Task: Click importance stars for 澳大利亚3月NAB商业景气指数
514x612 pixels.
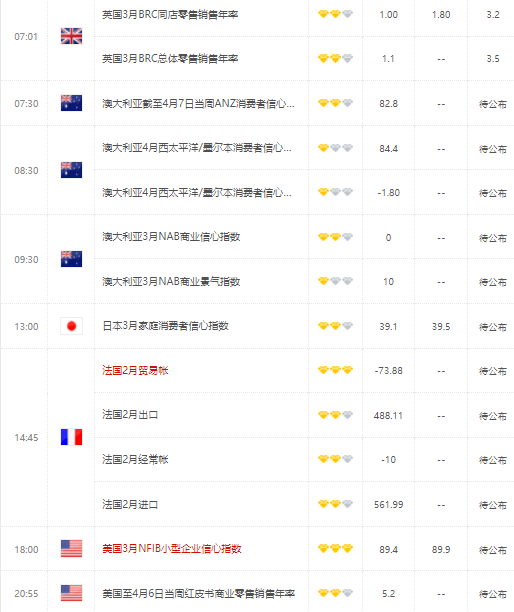Action: tap(335, 281)
